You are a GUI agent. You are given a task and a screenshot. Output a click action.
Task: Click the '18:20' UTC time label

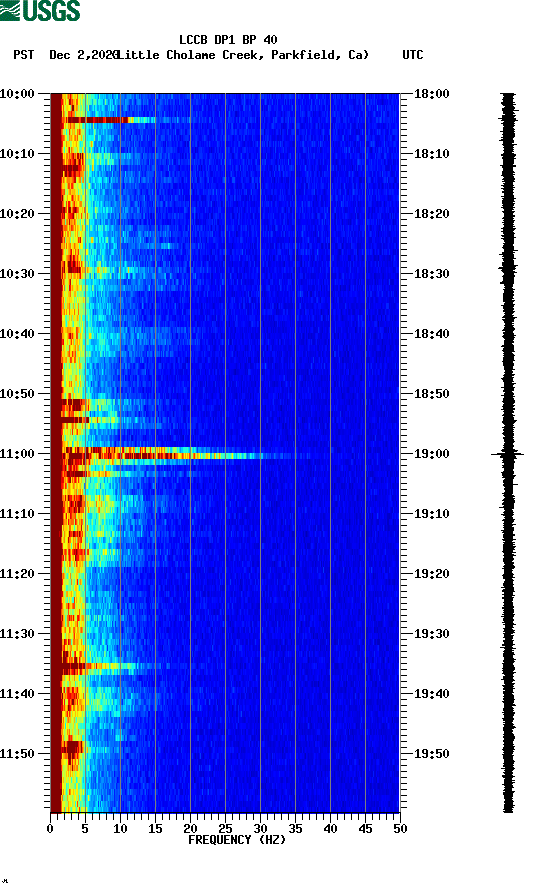coord(431,213)
